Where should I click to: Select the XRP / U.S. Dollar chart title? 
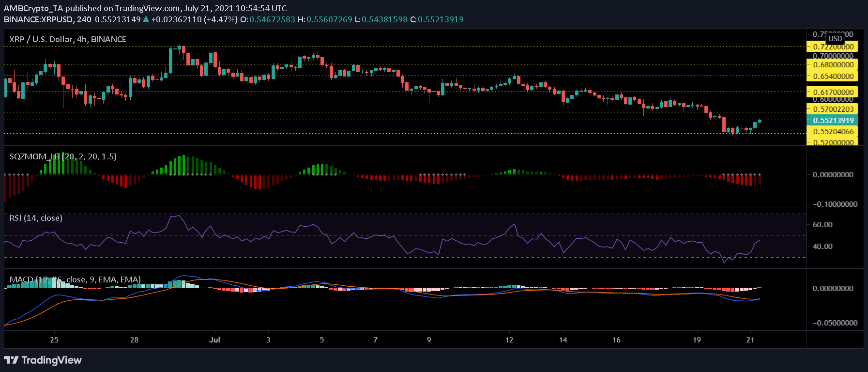pos(68,39)
